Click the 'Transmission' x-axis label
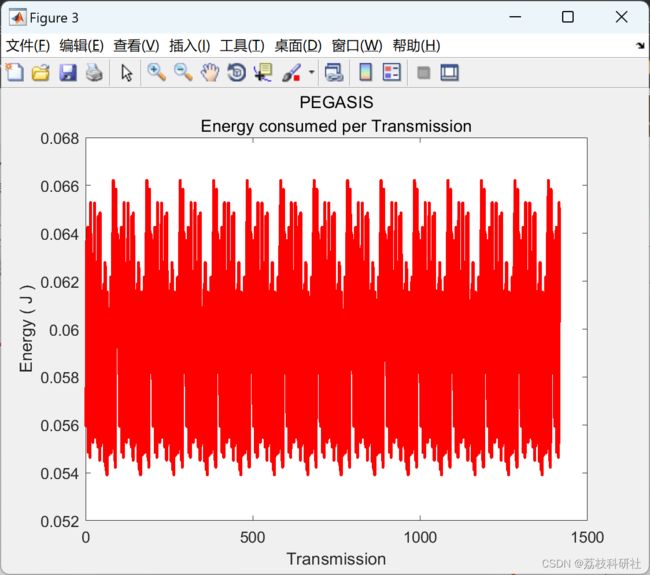This screenshot has height=575, width=650. point(336,559)
